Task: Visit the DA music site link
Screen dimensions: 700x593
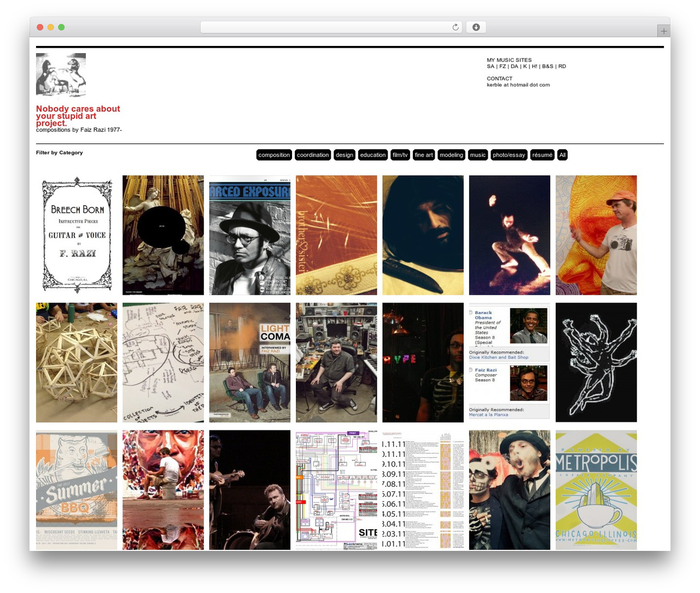Action: (515, 66)
